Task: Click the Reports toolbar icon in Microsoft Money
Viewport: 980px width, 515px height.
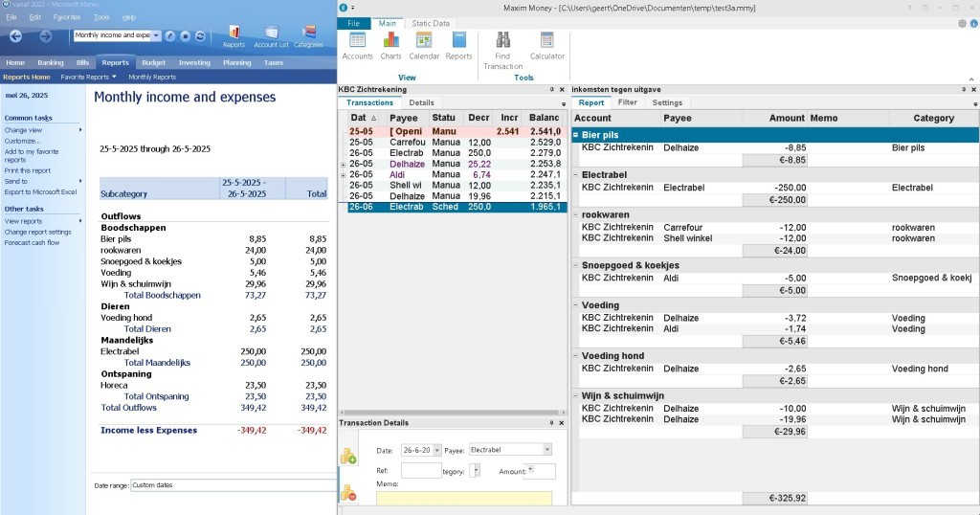Action: 234,36
